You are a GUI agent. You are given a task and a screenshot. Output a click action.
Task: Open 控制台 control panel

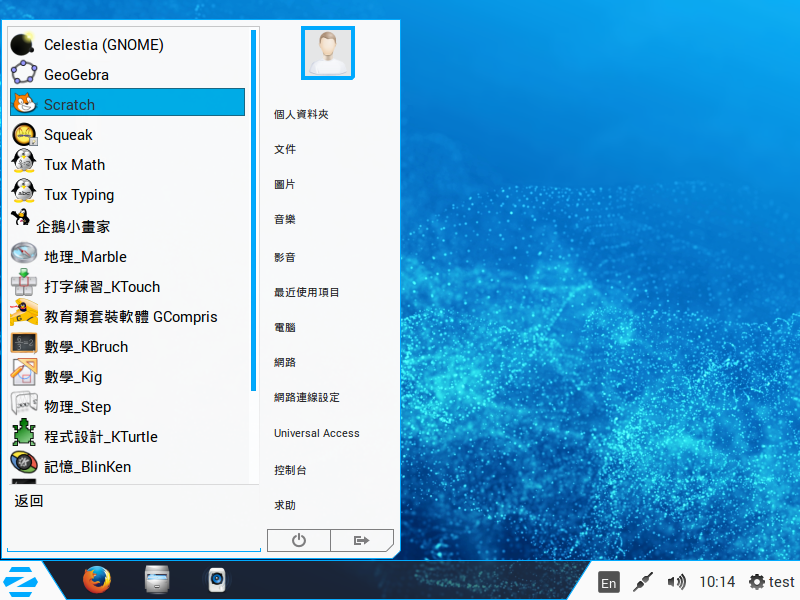[290, 470]
